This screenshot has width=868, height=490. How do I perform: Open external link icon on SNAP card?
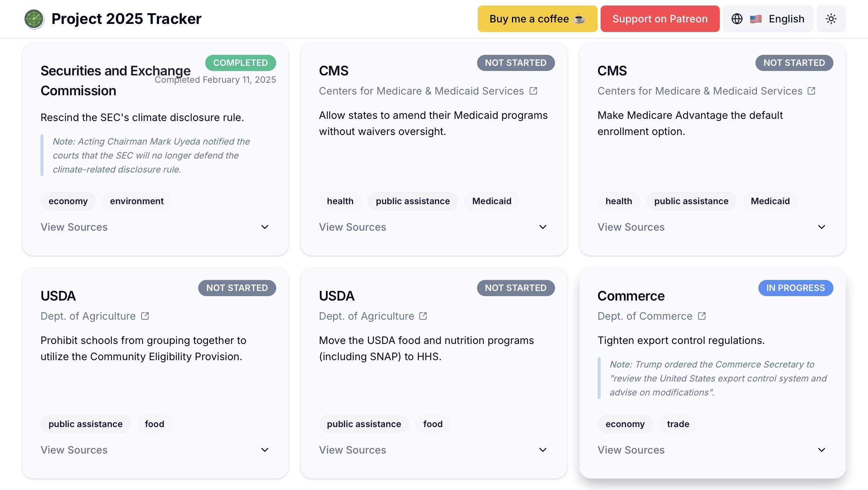pyautogui.click(x=423, y=316)
